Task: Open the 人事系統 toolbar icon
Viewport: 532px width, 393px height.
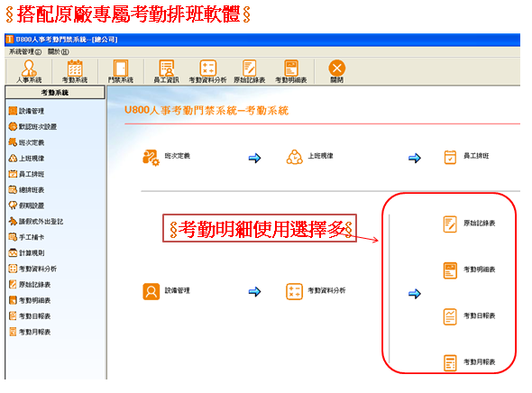Action: [29, 71]
